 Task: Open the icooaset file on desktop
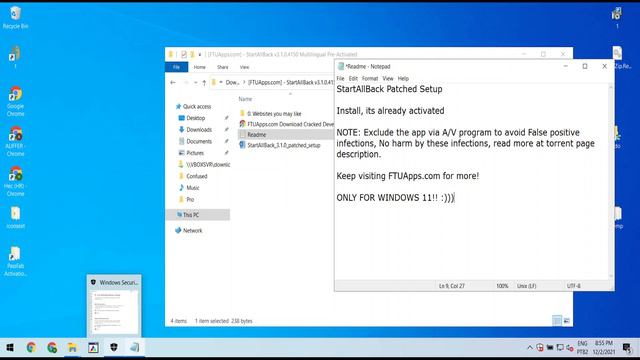pyautogui.click(x=16, y=218)
